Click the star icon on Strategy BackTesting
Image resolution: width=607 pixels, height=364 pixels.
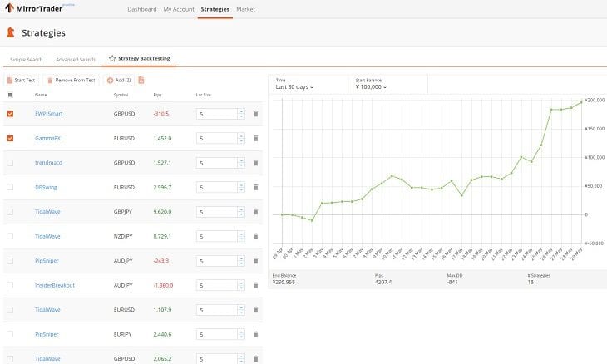pos(112,58)
